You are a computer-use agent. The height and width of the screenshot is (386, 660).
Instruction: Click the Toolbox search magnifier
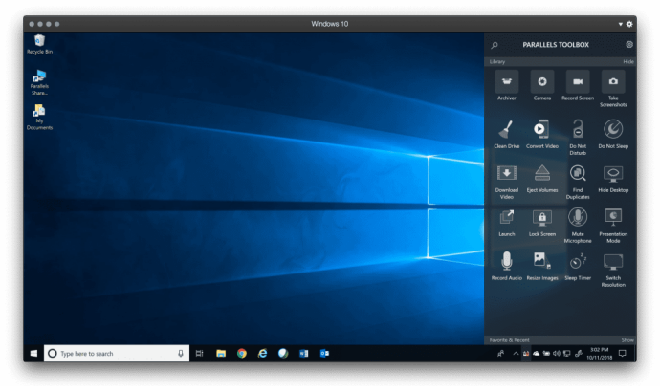(495, 45)
